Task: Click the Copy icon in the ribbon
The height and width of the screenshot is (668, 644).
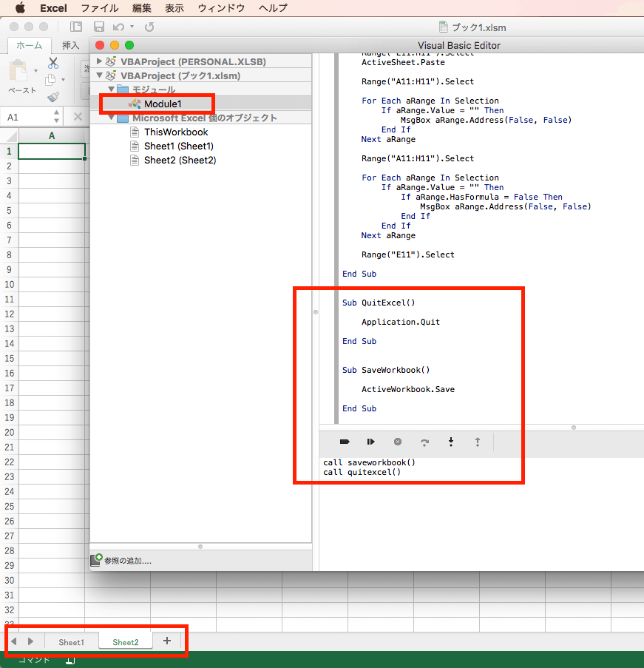Action: click(51, 80)
